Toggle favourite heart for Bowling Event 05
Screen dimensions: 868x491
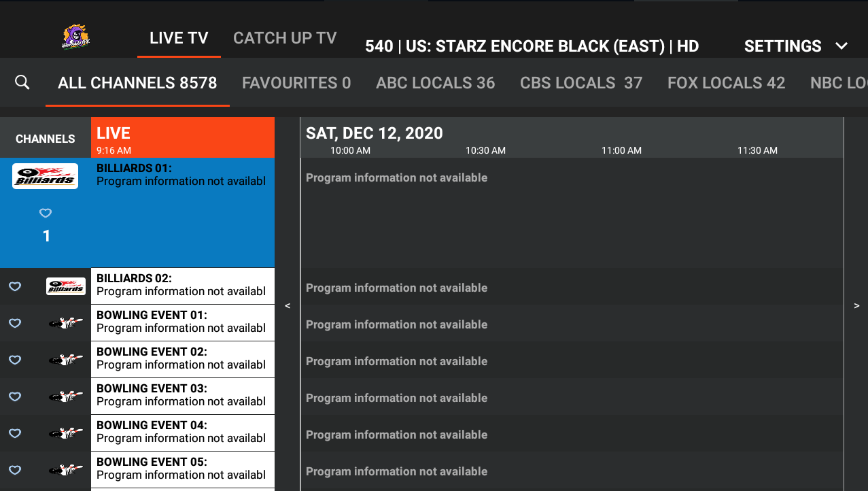pyautogui.click(x=15, y=470)
